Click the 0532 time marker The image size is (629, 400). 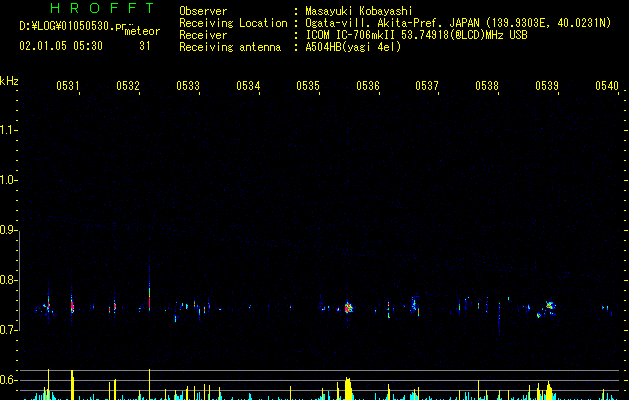click(128, 85)
